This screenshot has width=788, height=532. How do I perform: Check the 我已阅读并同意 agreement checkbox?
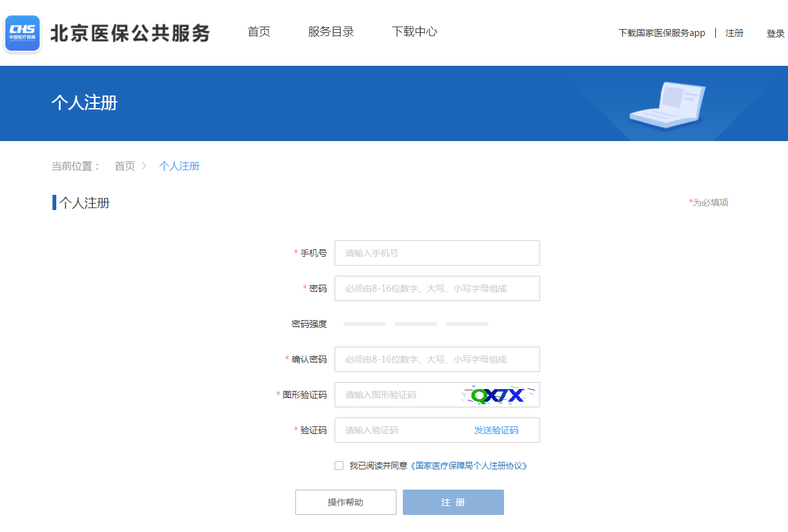(x=339, y=465)
